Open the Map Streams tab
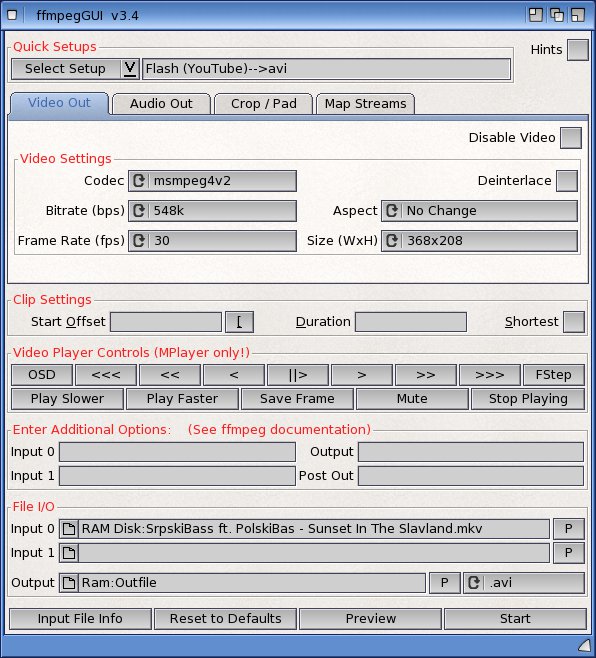 366,104
